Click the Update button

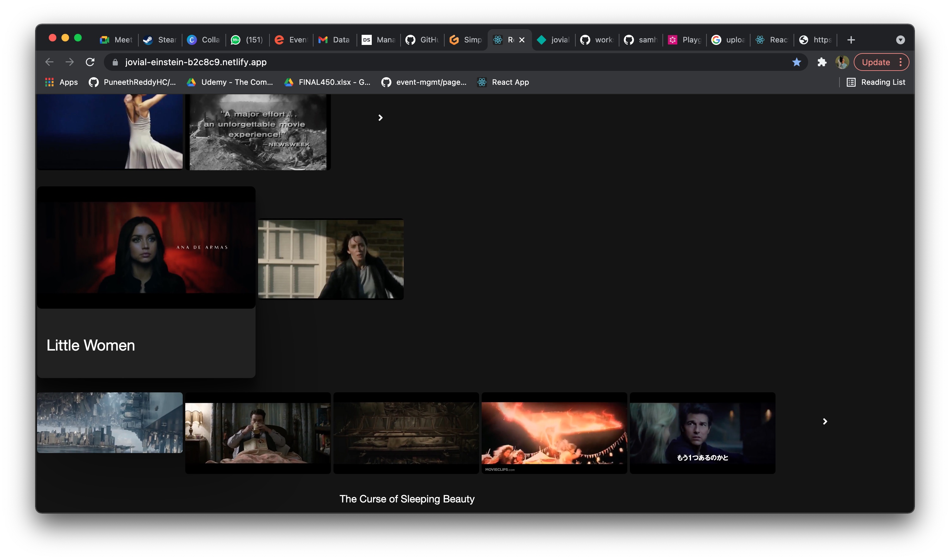[876, 62]
